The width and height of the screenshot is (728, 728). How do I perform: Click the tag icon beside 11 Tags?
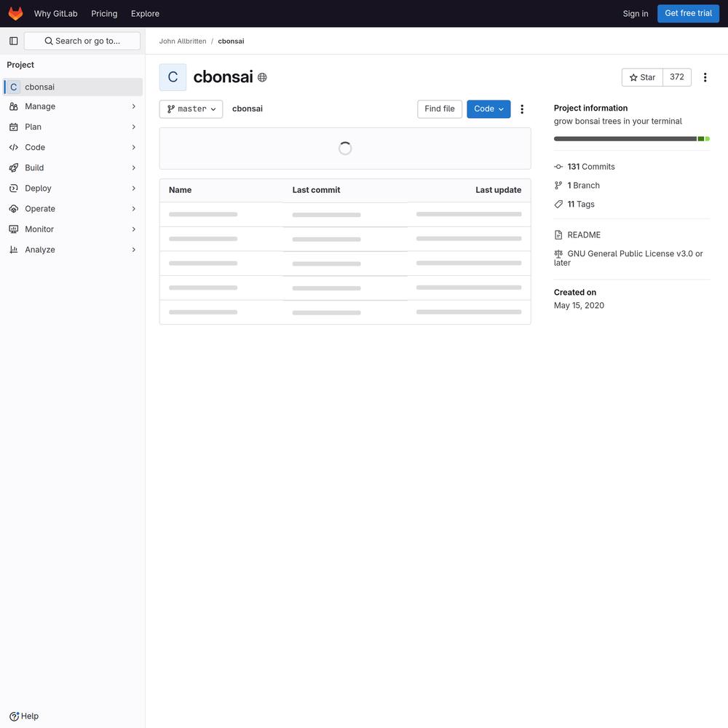(x=558, y=204)
